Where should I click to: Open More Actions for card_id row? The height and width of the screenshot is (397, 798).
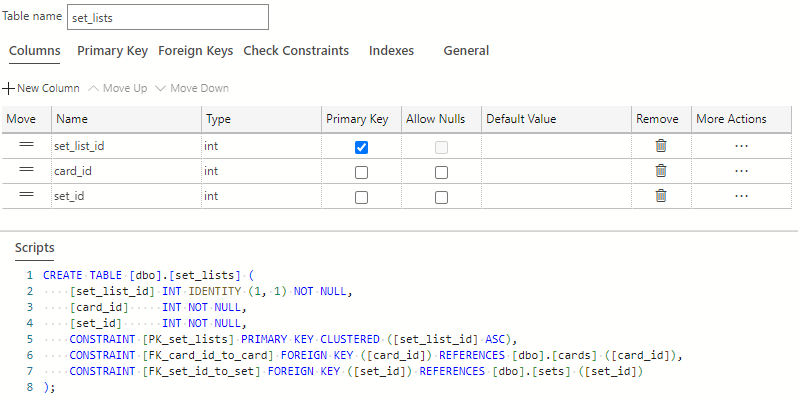click(x=741, y=171)
